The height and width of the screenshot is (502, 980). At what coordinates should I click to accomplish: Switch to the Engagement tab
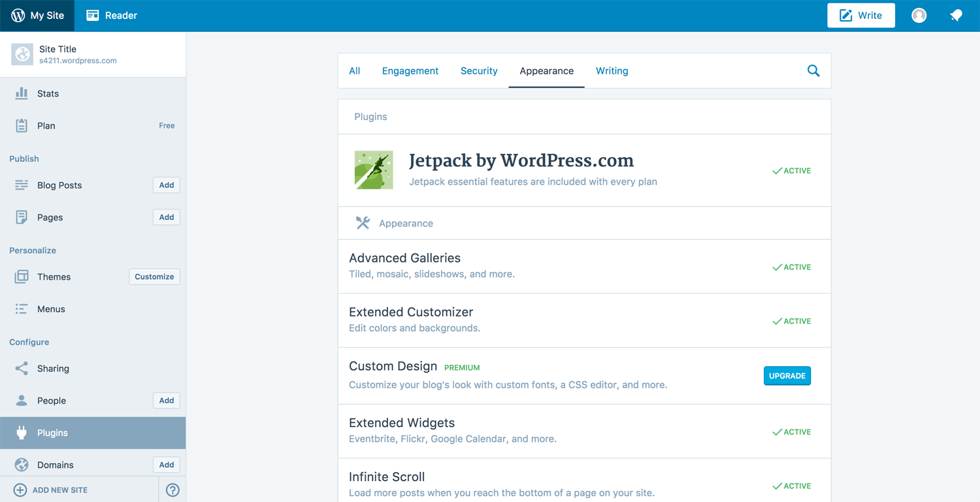(410, 71)
